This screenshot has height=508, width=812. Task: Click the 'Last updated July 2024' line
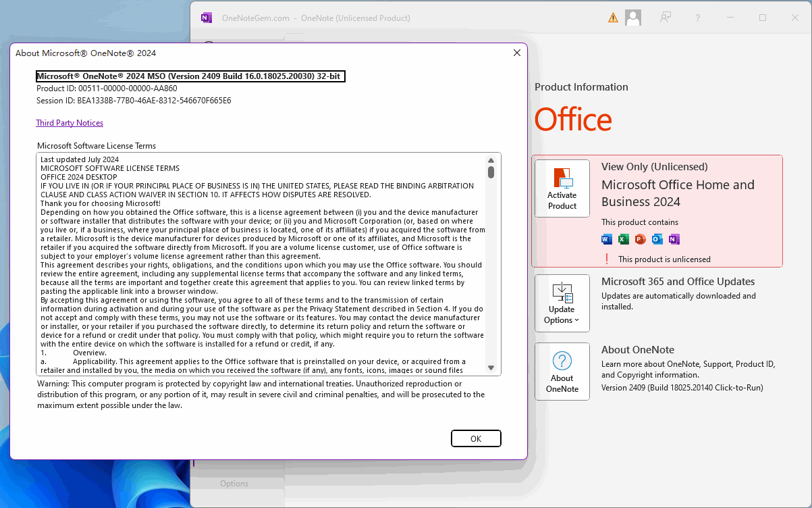tap(80, 160)
